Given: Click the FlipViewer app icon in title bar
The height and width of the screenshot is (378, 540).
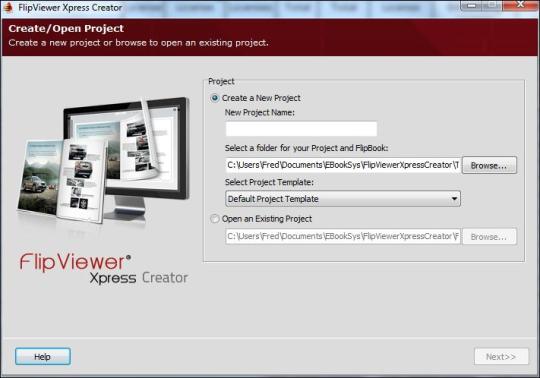Looking at the screenshot, I should (8, 7).
